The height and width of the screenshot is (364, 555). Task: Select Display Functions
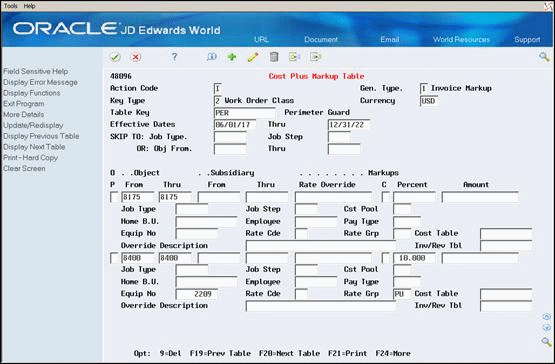click(x=32, y=93)
